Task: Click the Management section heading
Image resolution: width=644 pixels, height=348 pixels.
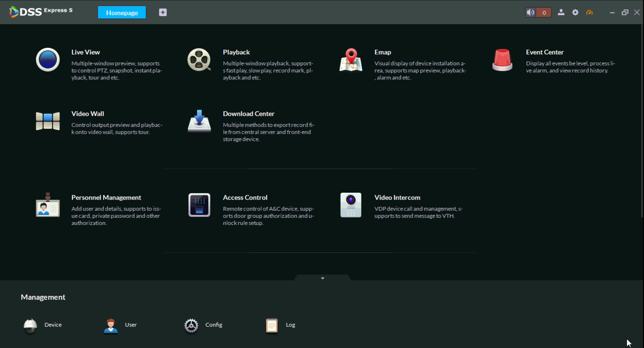Action: [x=43, y=297]
